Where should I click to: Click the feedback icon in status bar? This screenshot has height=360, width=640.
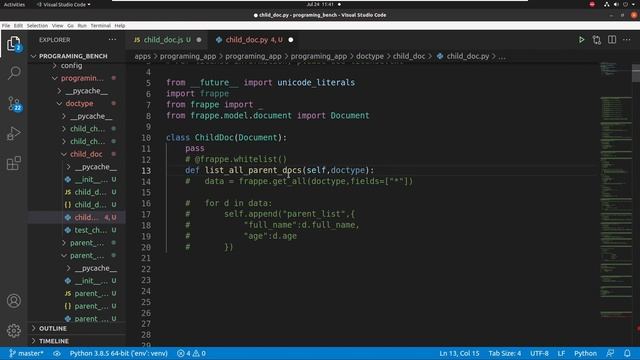click(x=610, y=353)
